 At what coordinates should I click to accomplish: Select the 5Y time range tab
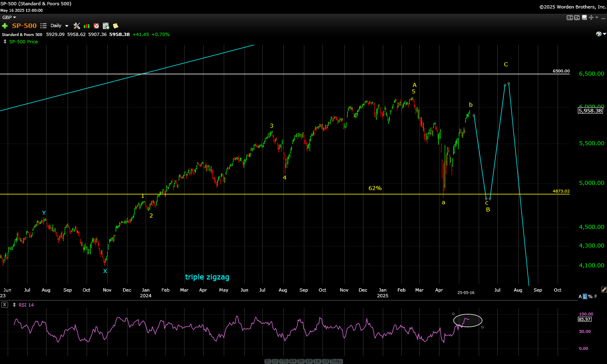pos(267,361)
